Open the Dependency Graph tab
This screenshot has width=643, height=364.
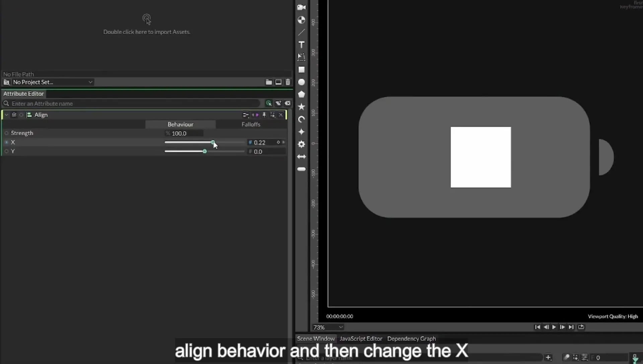click(x=412, y=339)
